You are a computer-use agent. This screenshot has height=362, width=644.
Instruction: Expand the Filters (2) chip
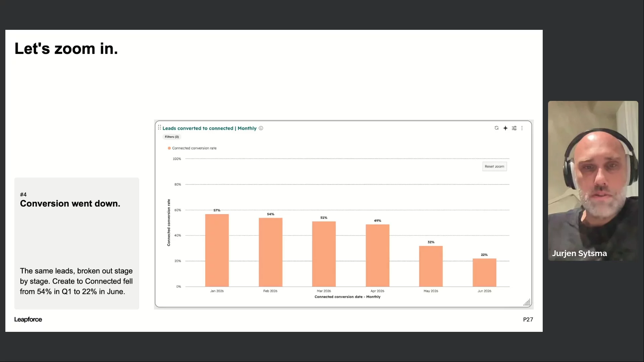172,137
